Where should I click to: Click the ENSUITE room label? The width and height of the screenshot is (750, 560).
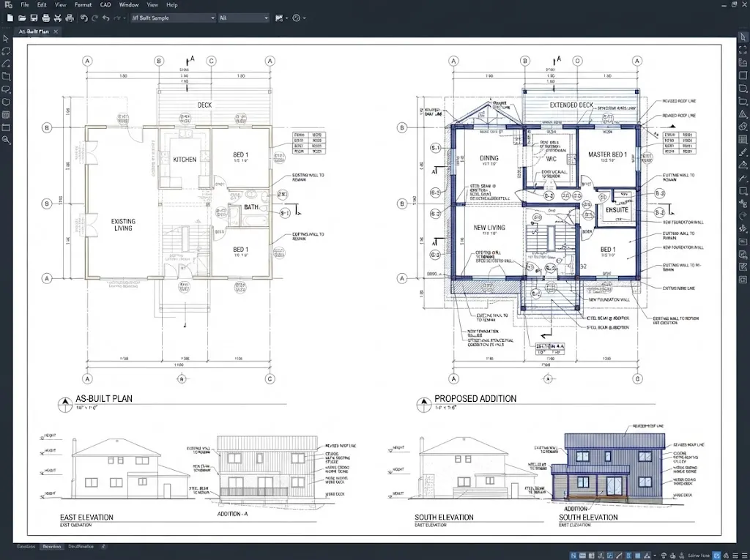617,210
